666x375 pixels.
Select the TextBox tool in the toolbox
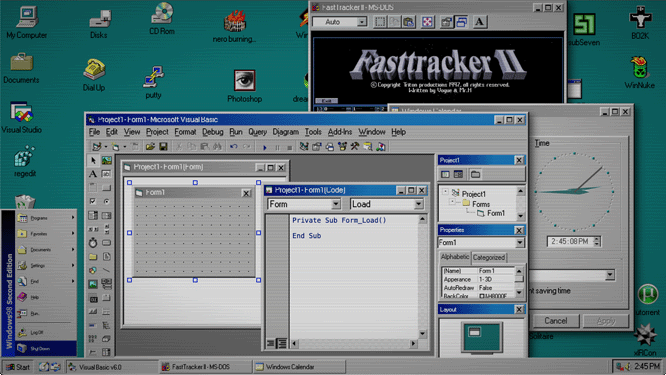point(106,174)
